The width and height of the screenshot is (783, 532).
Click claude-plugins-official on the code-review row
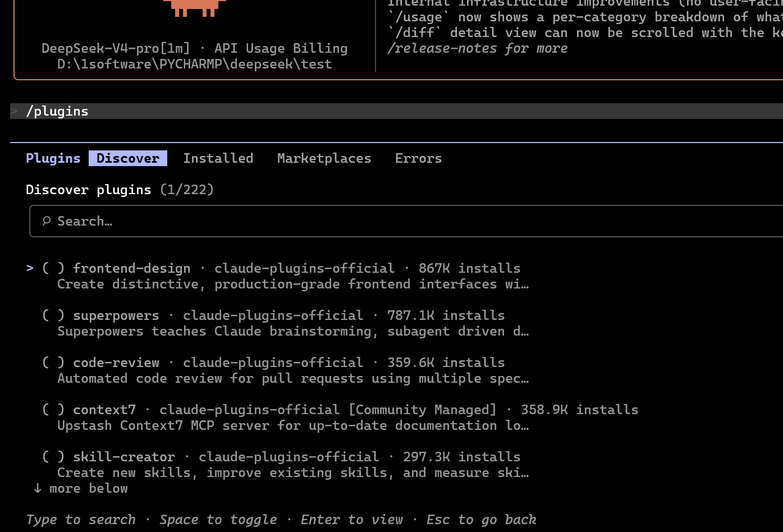pyautogui.click(x=273, y=363)
